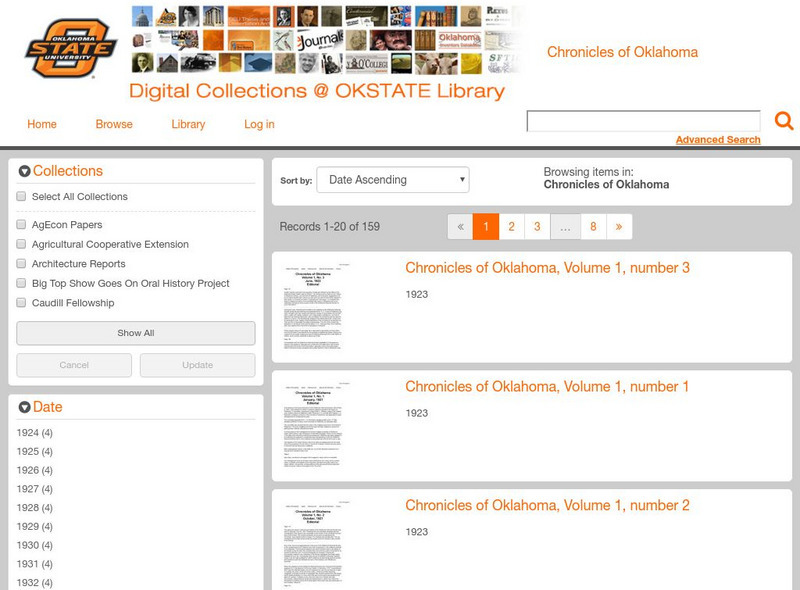Click the pagination ellipsis button
The height and width of the screenshot is (590, 800).
(x=565, y=227)
